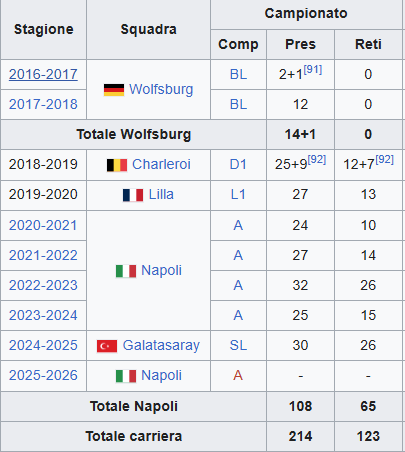The height and width of the screenshot is (452, 405).
Task: Open the D1 competition link
Action: [x=238, y=164]
